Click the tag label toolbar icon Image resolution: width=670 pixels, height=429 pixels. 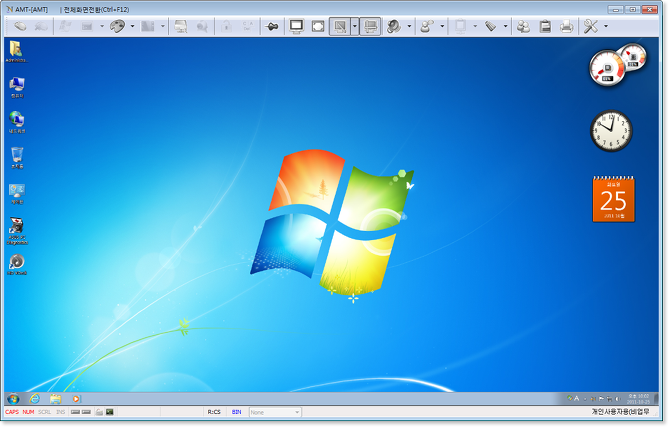tap(491, 26)
